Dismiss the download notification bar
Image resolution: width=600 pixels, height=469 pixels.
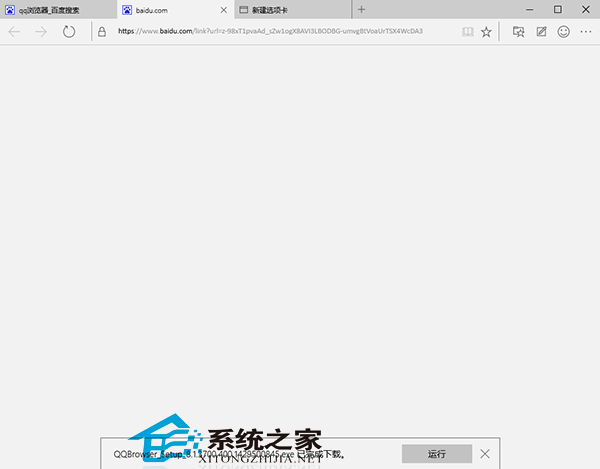485,454
